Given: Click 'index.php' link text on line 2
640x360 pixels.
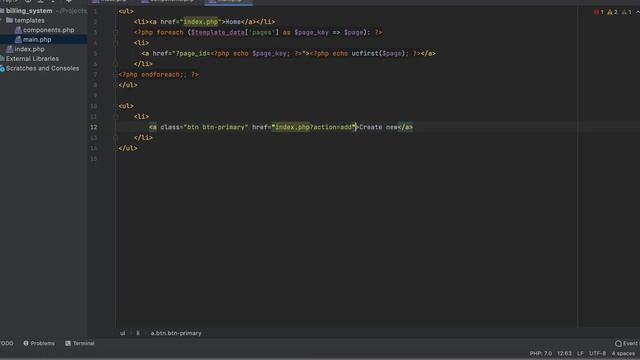Looking at the screenshot, I should [200, 22].
